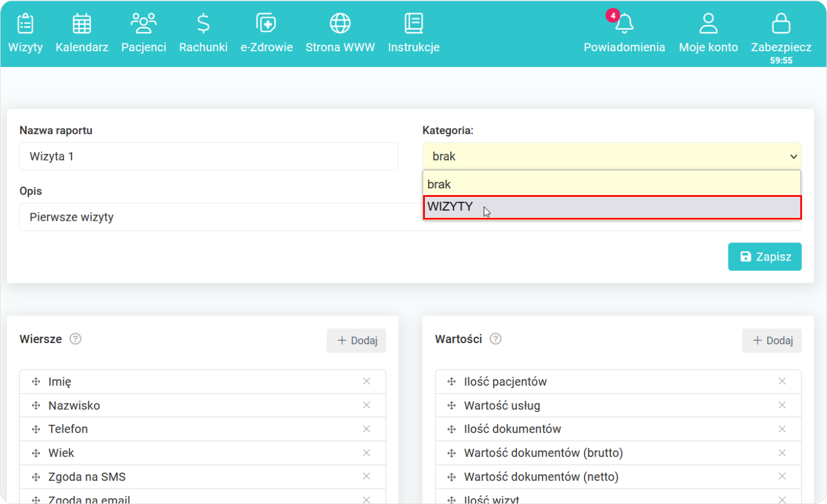
Task: Remove Wartość dokumentów (brutto) value
Action: [x=782, y=453]
